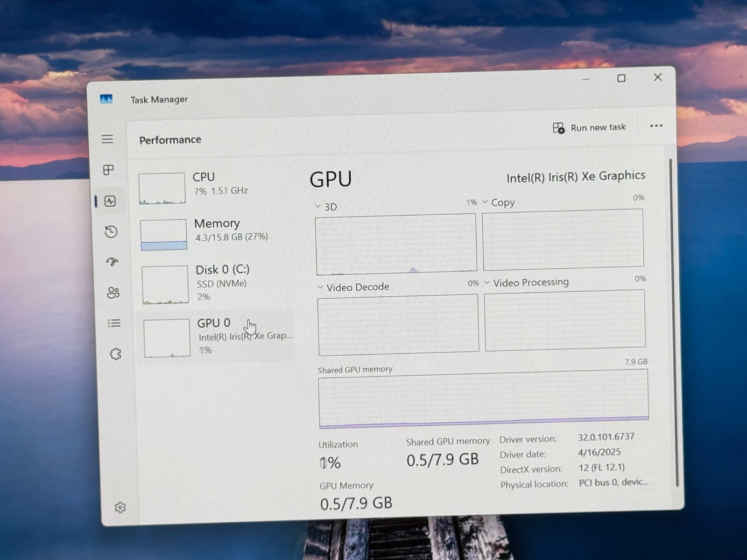Open the Video Processing engine dropdown
747x560 pixels.
click(487, 283)
